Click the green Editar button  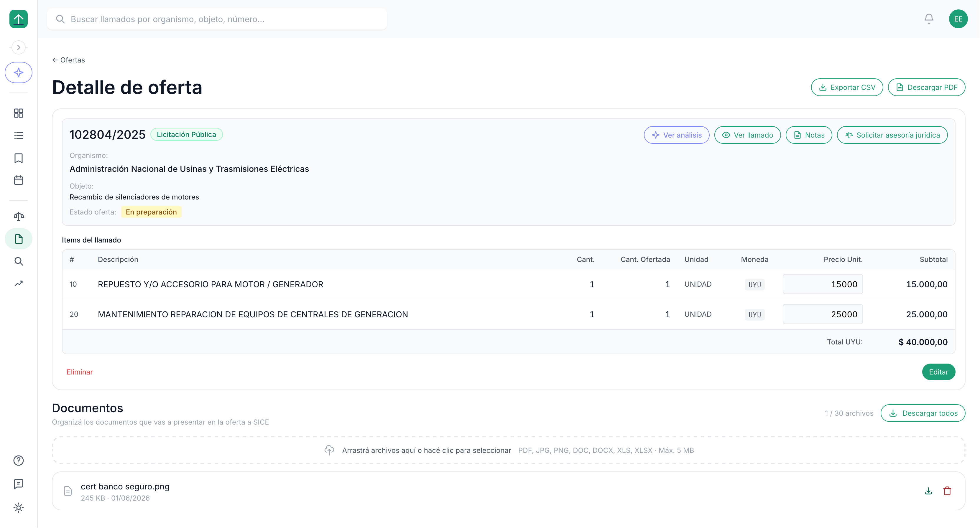938,372
